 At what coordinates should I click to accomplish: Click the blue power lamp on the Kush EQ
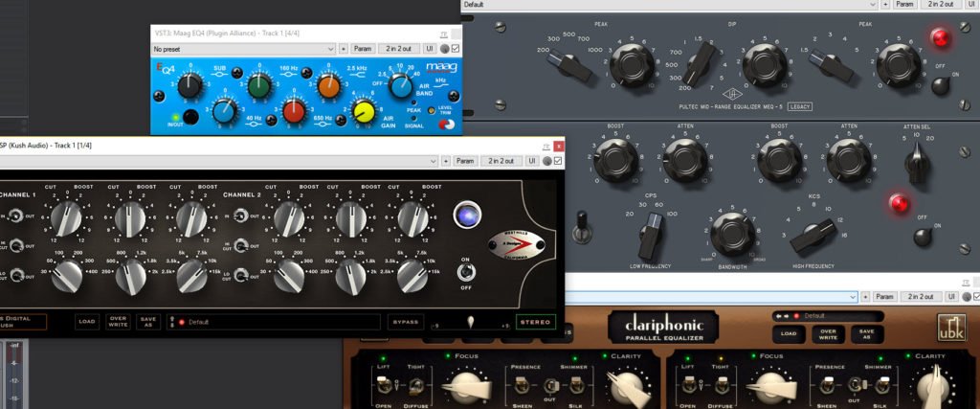coord(467,216)
